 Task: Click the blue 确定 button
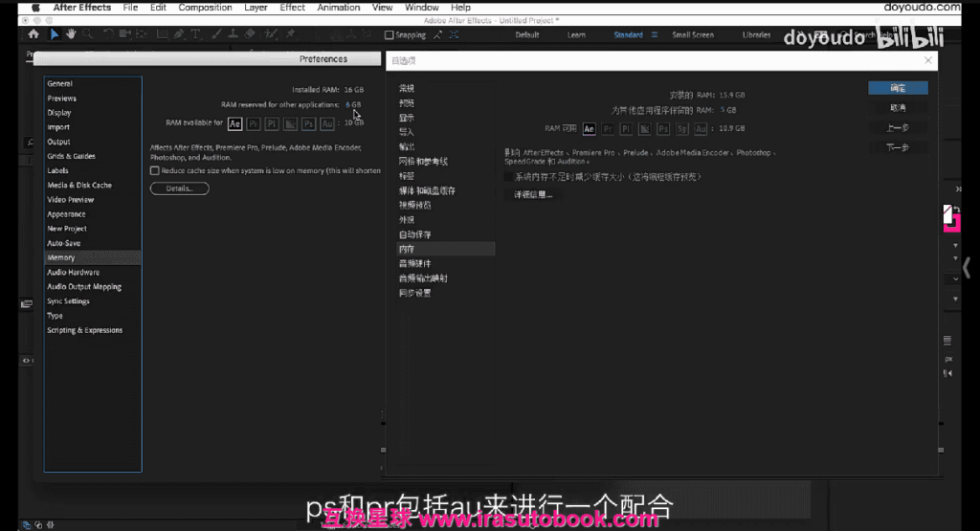coord(898,88)
